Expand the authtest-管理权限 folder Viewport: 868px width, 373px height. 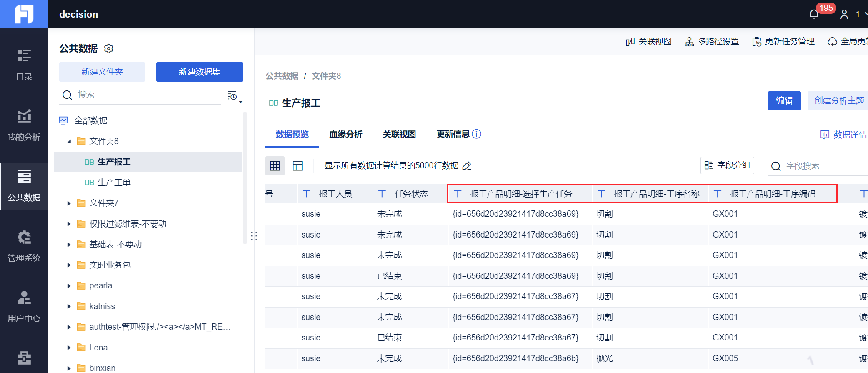pos(69,327)
